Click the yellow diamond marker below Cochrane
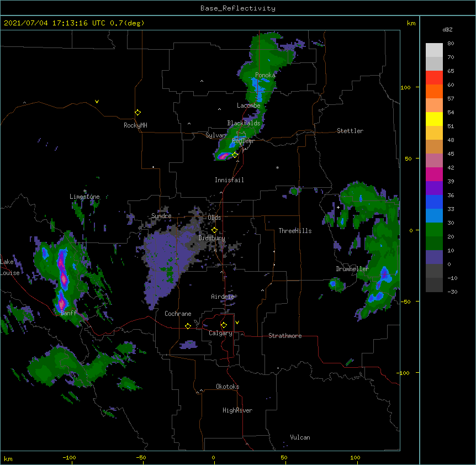 [x=188, y=326]
